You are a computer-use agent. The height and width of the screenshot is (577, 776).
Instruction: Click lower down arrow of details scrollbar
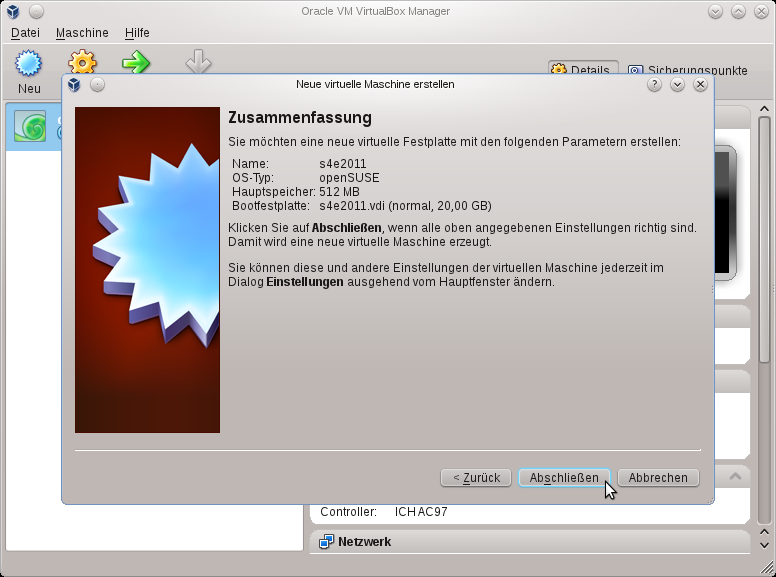(764, 545)
